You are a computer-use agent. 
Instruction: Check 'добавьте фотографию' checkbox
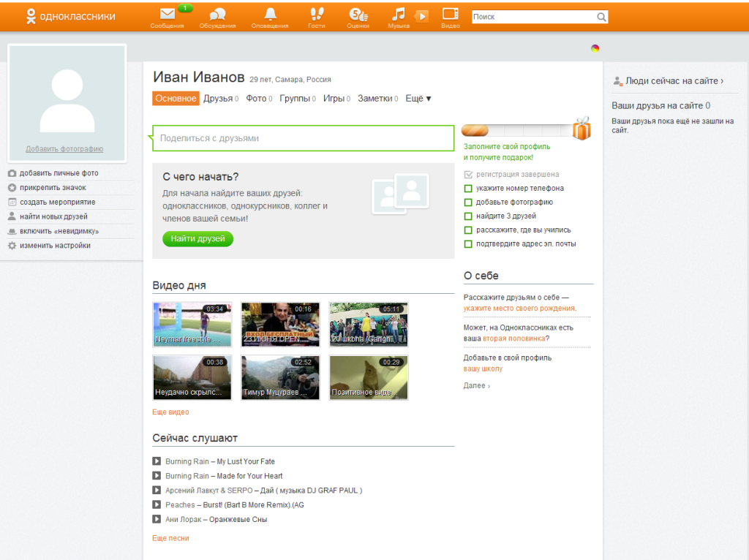[x=469, y=203]
